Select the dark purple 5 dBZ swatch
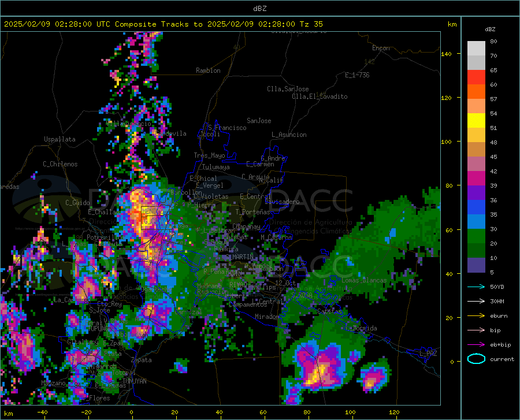The image size is (520, 420). click(x=476, y=265)
